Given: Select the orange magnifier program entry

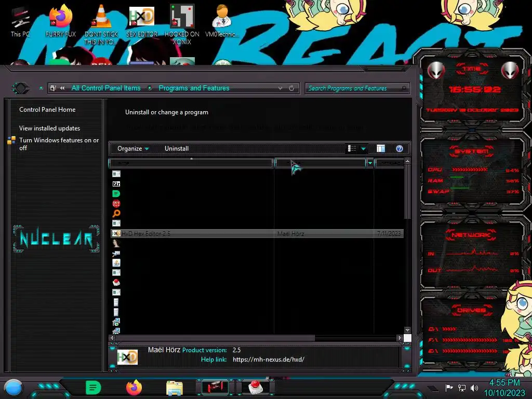Looking at the screenshot, I should 116,213.
